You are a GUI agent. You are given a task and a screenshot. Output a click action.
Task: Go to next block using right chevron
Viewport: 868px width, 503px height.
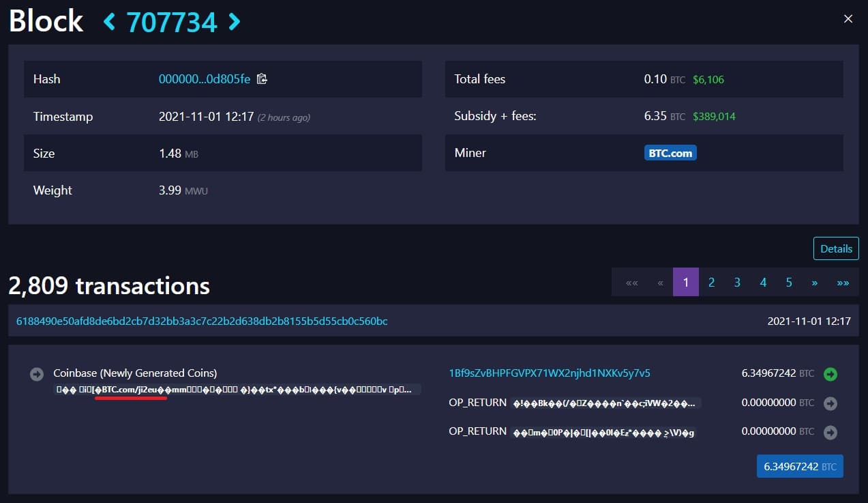tap(234, 22)
